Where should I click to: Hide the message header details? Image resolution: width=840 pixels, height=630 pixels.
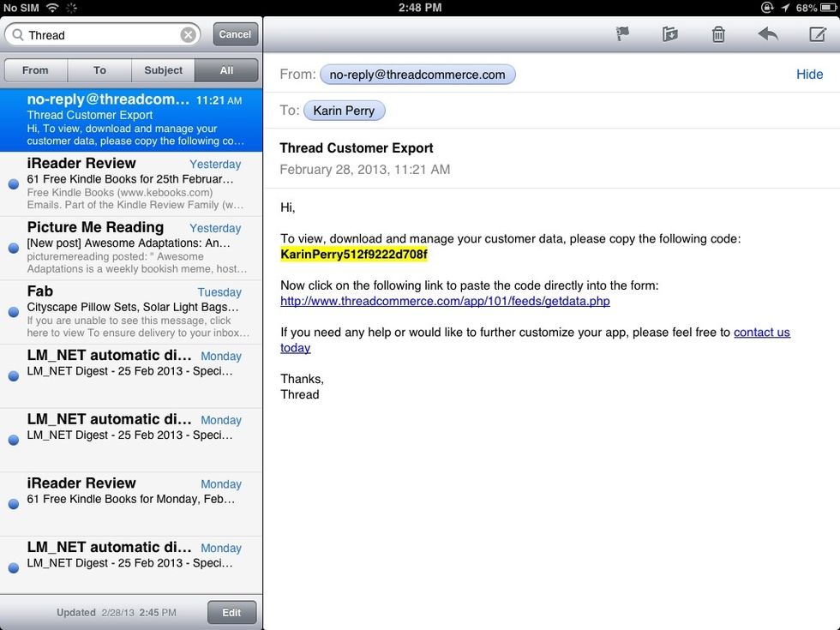tap(809, 75)
